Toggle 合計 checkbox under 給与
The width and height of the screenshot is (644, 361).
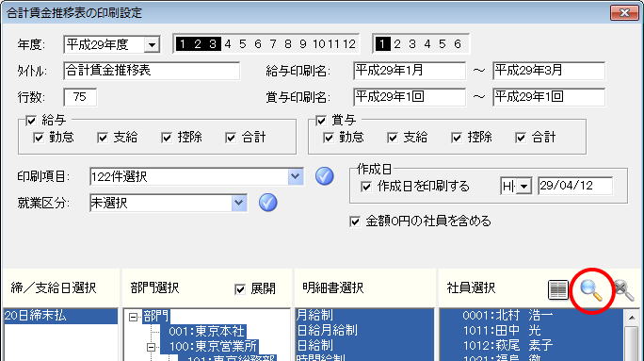click(231, 138)
